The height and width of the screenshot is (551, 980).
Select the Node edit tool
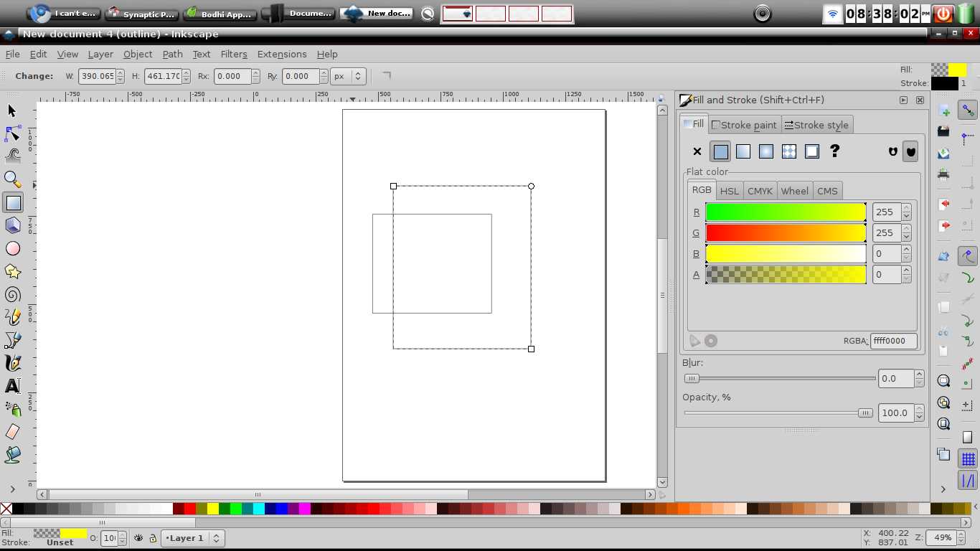click(12, 133)
